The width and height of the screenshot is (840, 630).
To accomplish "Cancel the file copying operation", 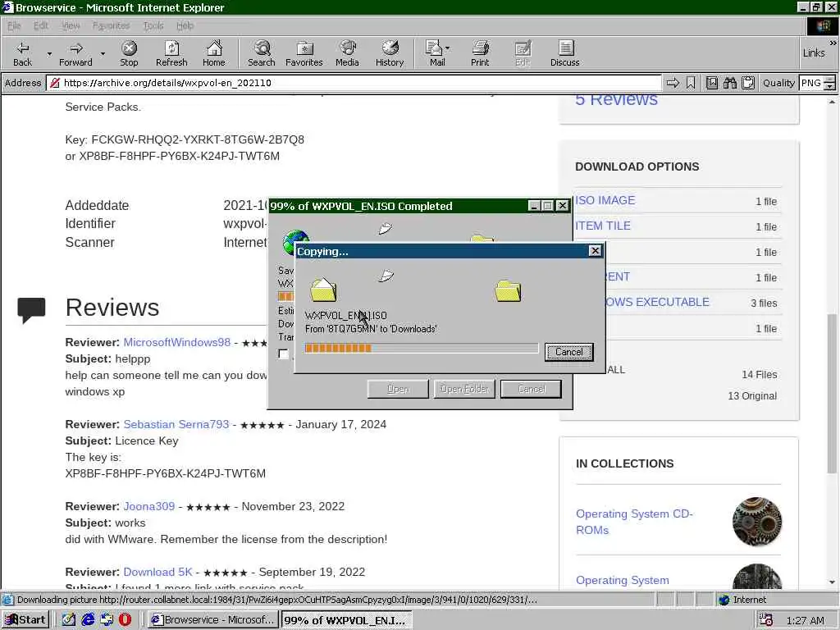I will pos(569,352).
